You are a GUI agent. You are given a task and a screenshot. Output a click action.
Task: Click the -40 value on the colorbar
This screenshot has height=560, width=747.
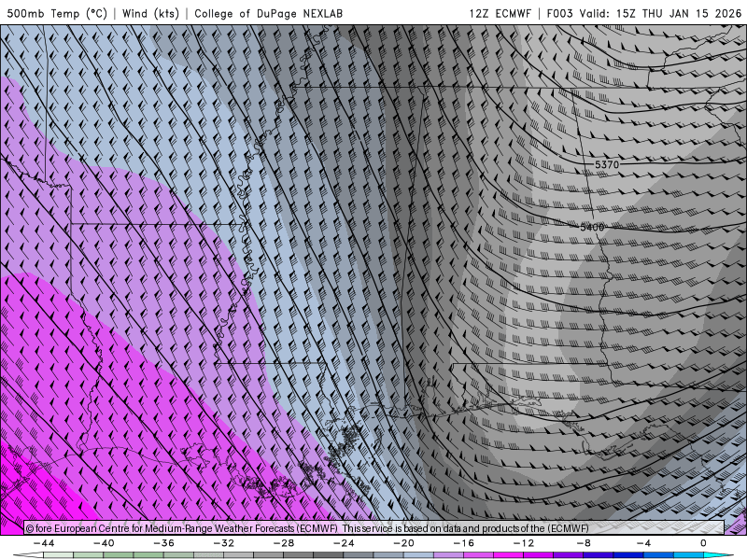(x=104, y=543)
